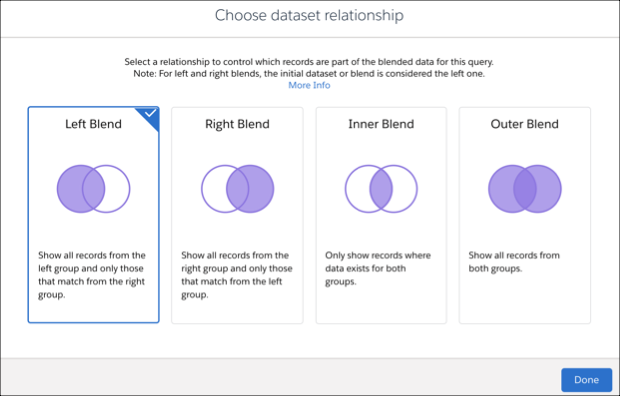Image resolution: width=620 pixels, height=396 pixels.
Task: Click the Right Blend Venn diagram icon
Action: coord(237,189)
